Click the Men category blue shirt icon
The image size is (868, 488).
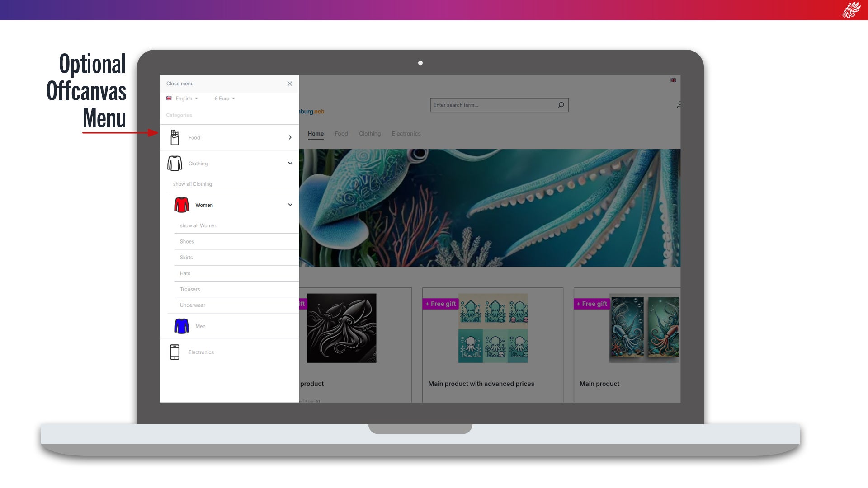pyautogui.click(x=181, y=326)
